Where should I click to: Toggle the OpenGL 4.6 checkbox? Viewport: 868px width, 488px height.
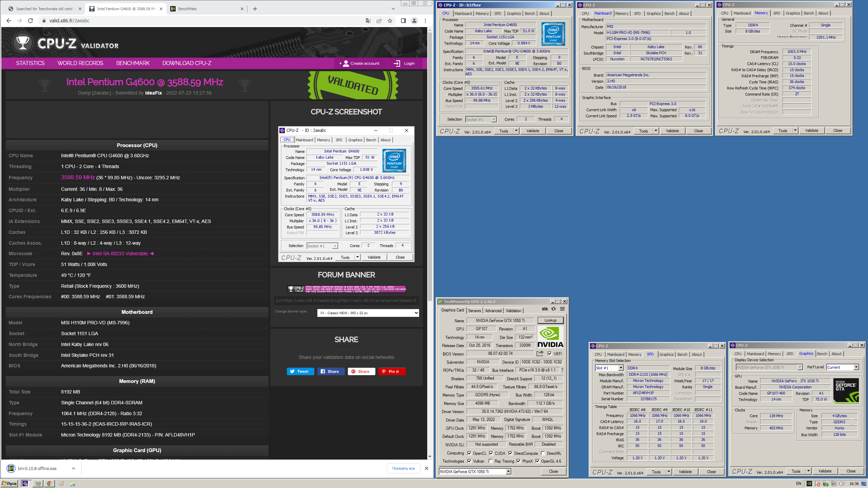click(537, 461)
